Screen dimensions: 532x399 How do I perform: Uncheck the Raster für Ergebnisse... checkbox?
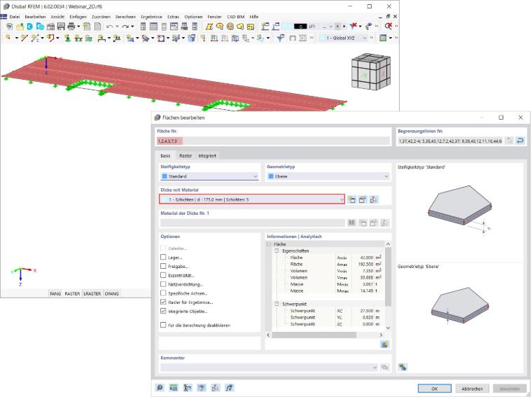pos(163,302)
